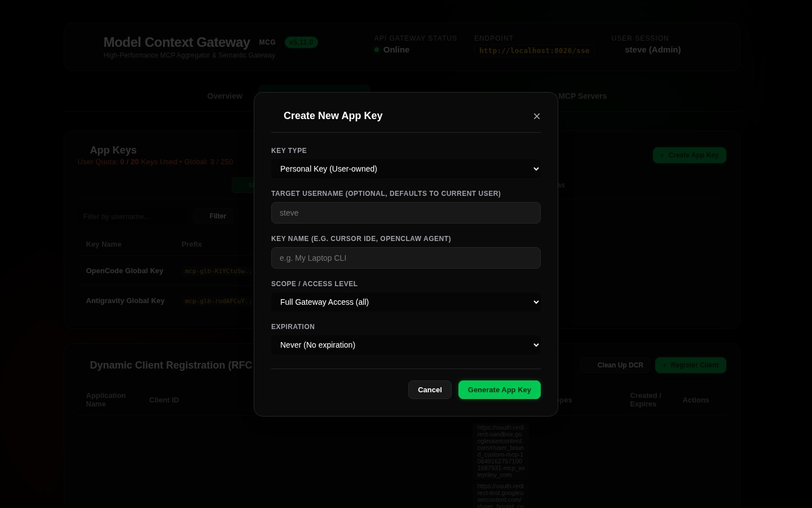Click the Antigravity Global Key row name

click(125, 301)
